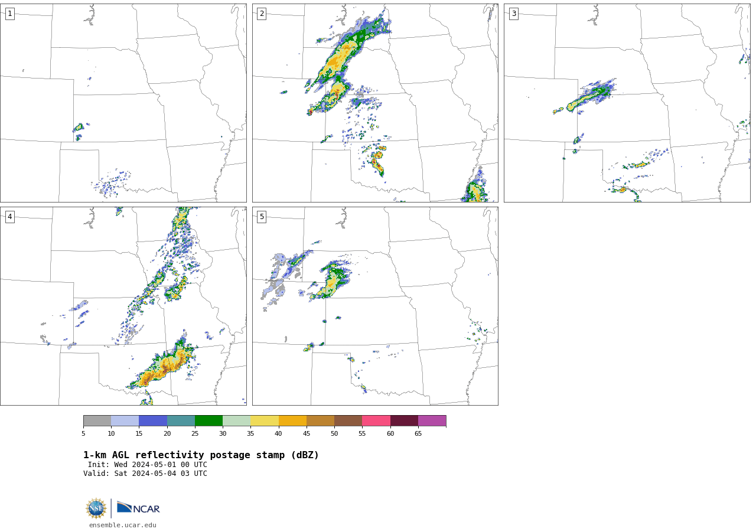Click the panel number 2 label

(262, 14)
